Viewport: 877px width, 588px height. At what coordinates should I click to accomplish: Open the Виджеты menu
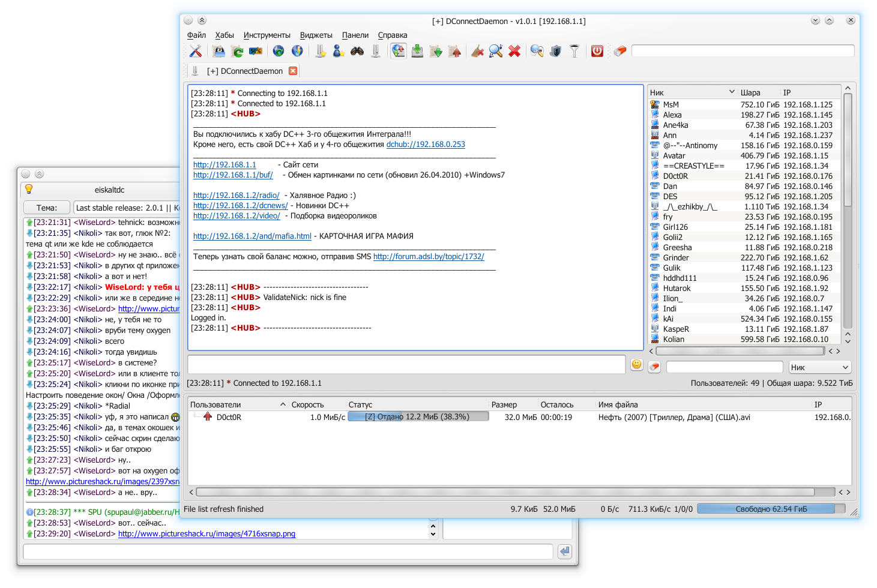click(316, 35)
